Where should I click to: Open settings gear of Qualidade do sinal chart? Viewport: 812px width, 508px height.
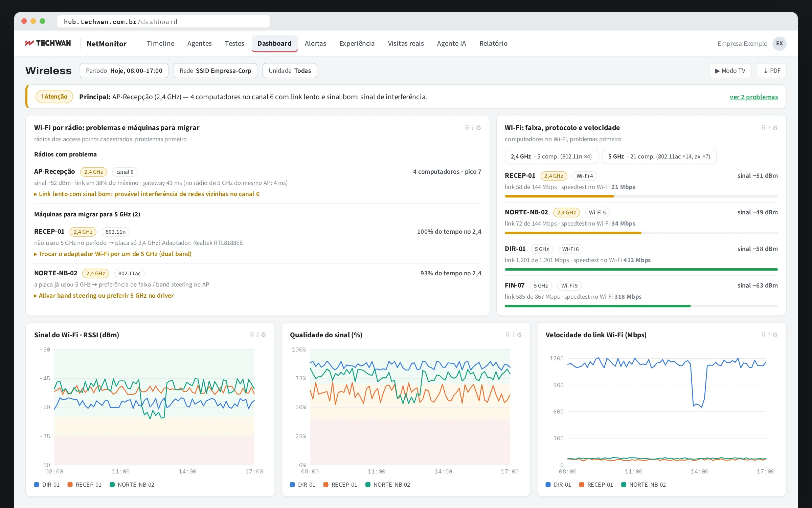coord(519,335)
